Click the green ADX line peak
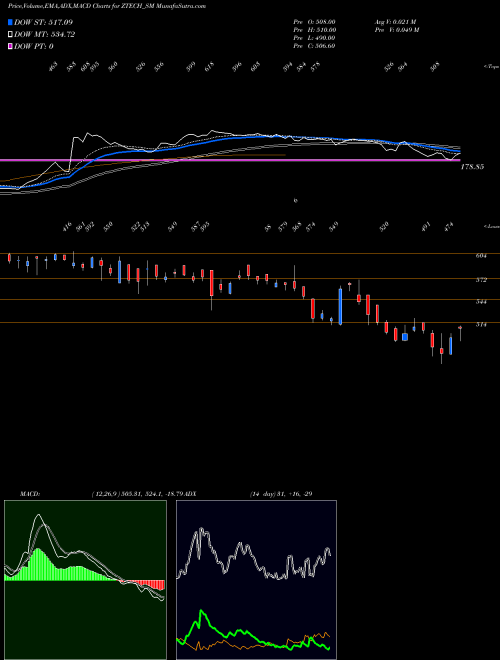Image resolution: width=500 pixels, height=660 pixels. click(201, 612)
